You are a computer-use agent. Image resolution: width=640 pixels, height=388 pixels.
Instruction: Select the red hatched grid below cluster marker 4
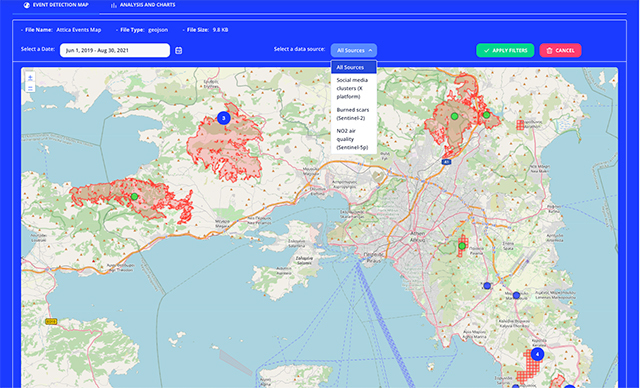point(530,366)
